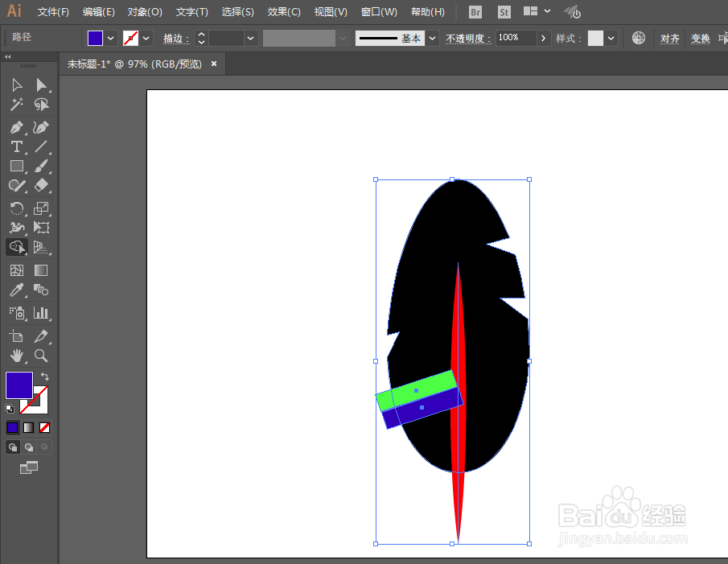Image resolution: width=728 pixels, height=564 pixels.
Task: Select the Zoom tool
Action: click(41, 356)
